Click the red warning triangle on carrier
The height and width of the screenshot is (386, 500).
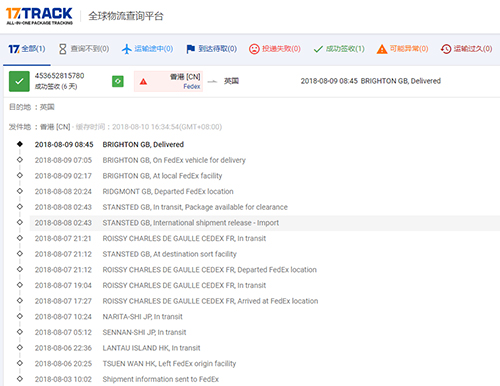[x=143, y=81]
